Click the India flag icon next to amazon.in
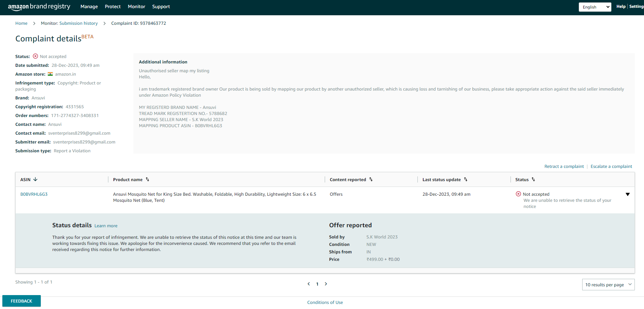Image resolution: width=644 pixels, height=309 pixels. (x=50, y=74)
